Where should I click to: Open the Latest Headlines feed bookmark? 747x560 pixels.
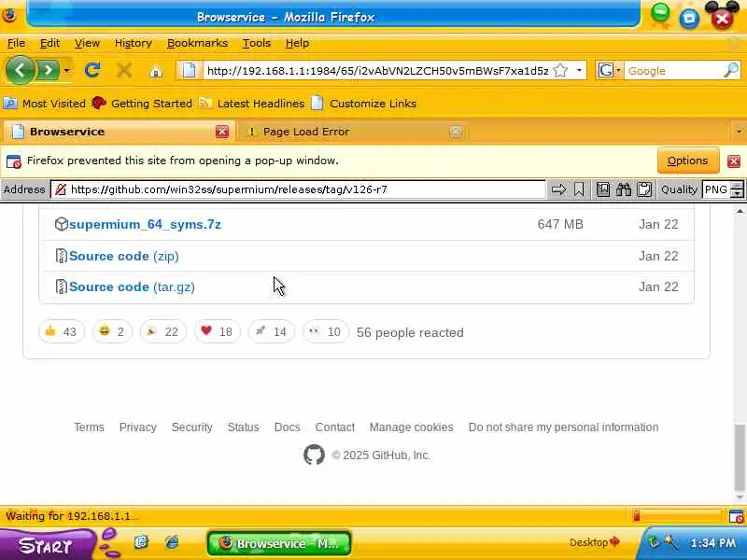pyautogui.click(x=251, y=104)
